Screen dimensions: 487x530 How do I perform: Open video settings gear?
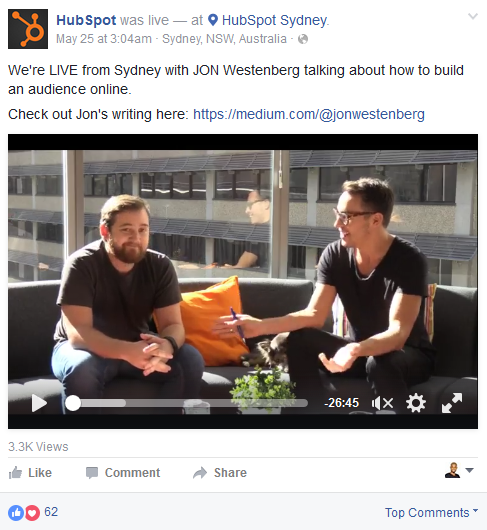(x=416, y=403)
